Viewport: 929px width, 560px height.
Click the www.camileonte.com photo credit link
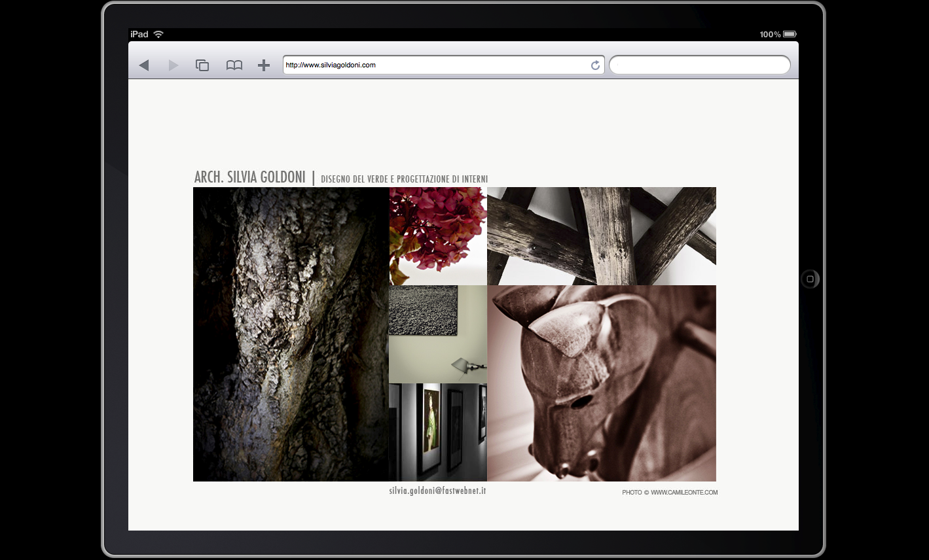pos(684,493)
